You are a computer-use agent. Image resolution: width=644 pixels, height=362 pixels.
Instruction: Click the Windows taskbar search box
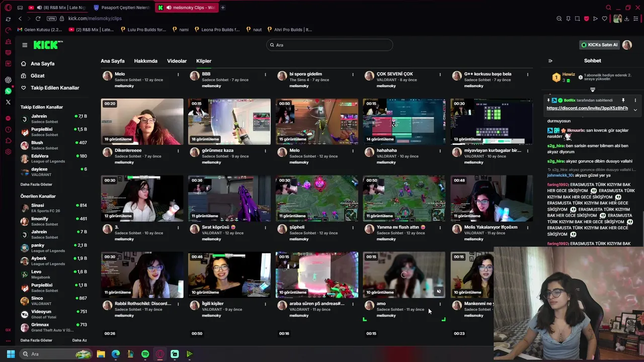[x=56, y=354]
